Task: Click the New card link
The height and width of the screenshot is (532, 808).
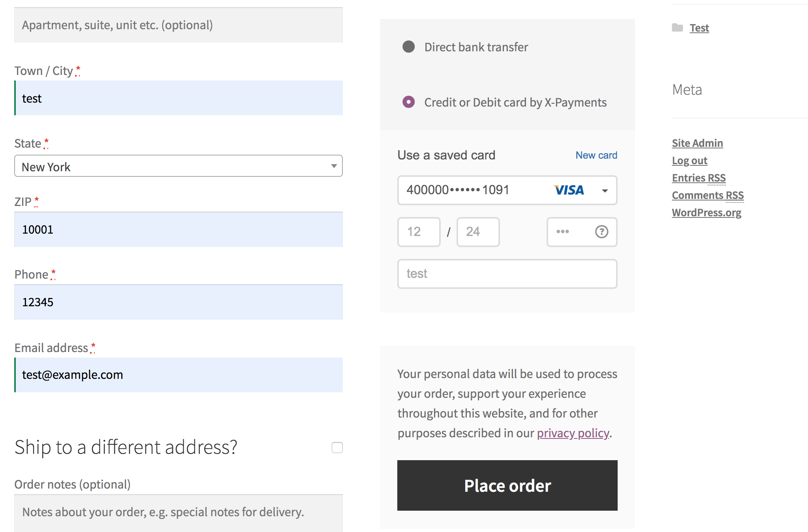Action: [x=596, y=155]
